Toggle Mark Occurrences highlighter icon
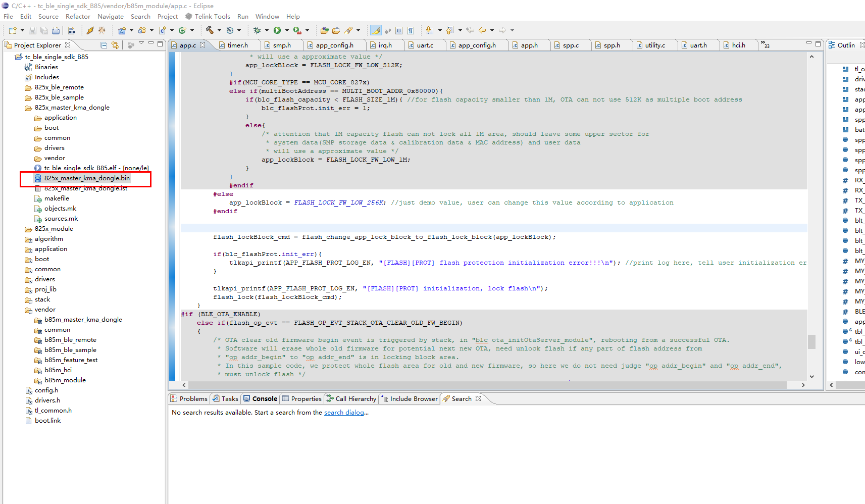The height and width of the screenshot is (504, 865). pyautogui.click(x=376, y=30)
